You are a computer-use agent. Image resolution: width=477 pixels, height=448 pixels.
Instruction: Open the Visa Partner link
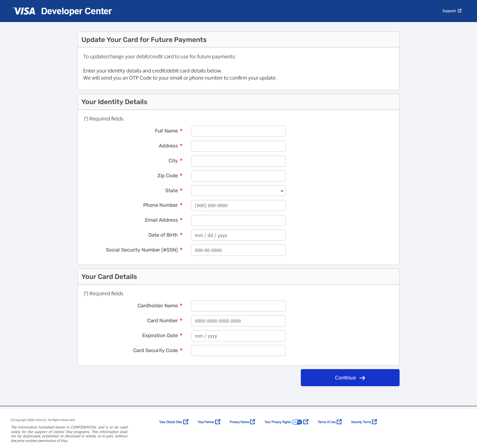(x=206, y=422)
